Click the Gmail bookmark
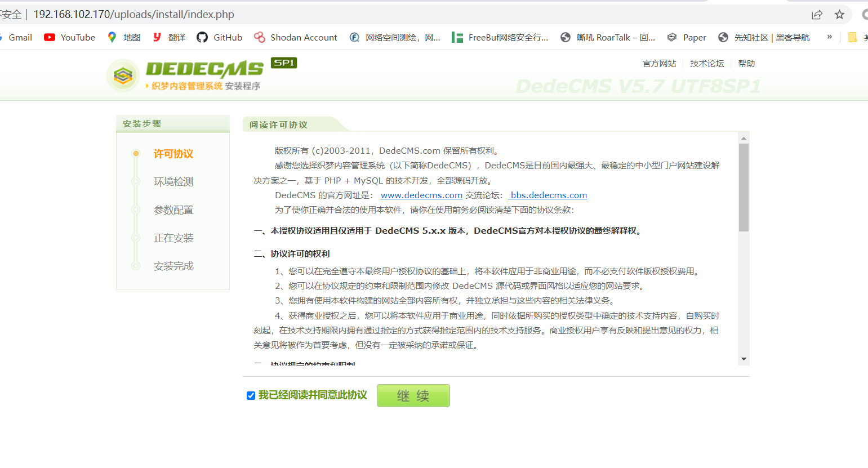 click(x=20, y=37)
